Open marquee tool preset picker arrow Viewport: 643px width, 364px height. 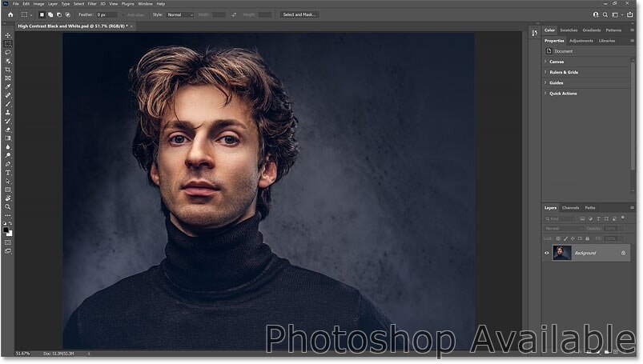[x=31, y=15]
